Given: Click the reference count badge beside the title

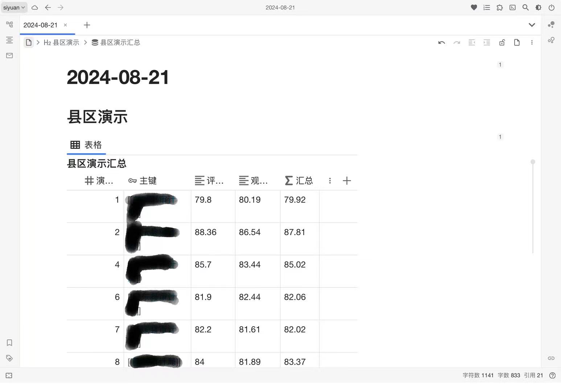Looking at the screenshot, I should click(x=500, y=65).
